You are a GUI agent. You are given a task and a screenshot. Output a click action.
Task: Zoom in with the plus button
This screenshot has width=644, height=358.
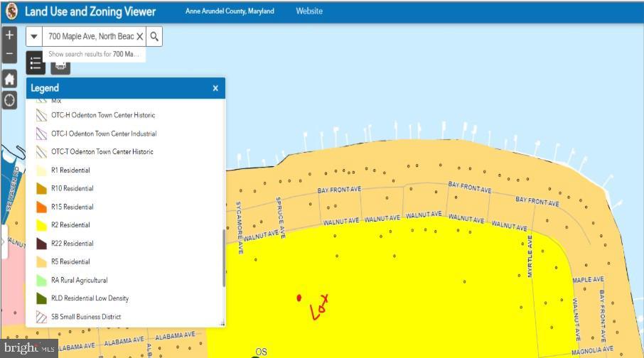[x=9, y=35]
